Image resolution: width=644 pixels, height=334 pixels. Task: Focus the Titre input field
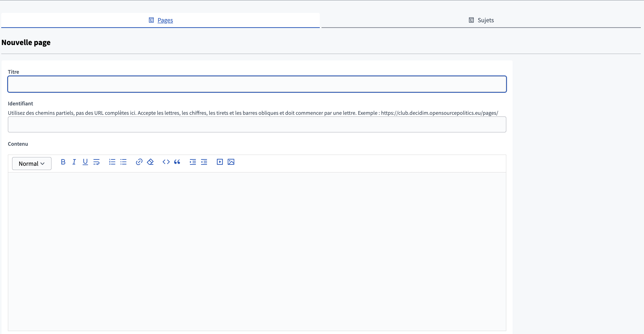coord(257,84)
